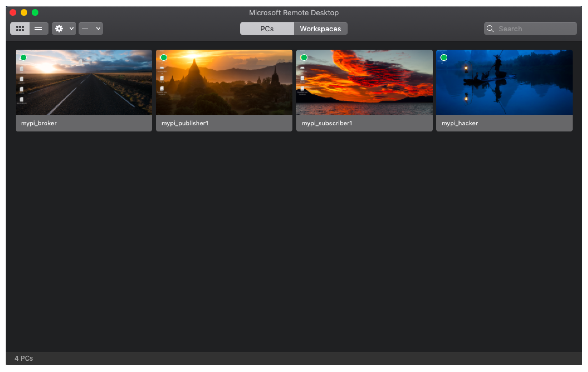
Task: Click green status dot on mypi_subscriber1
Action: [x=304, y=58]
